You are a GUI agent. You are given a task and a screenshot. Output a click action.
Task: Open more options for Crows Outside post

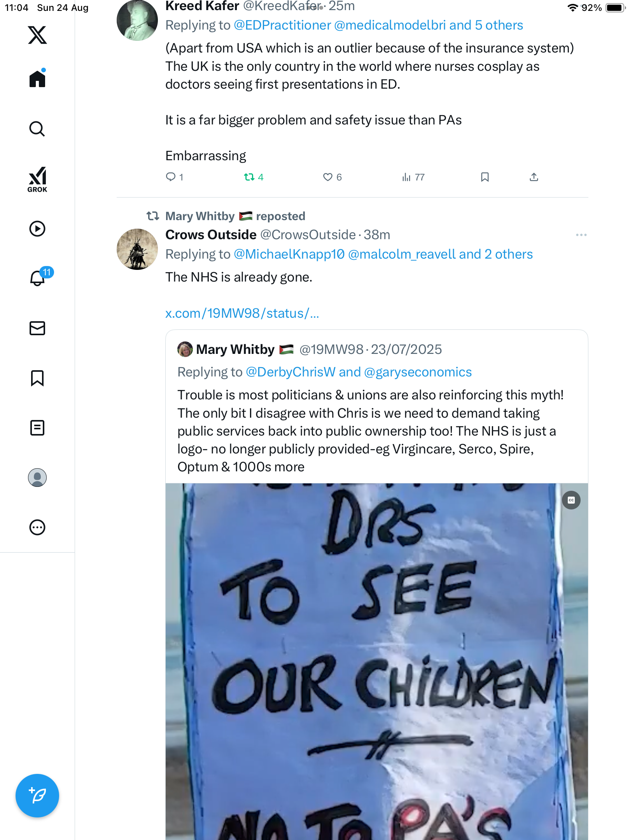coord(581,235)
